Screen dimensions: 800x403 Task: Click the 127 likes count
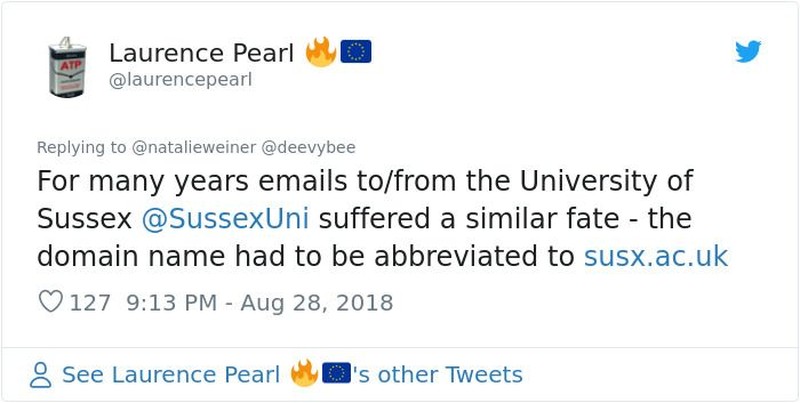(x=89, y=302)
